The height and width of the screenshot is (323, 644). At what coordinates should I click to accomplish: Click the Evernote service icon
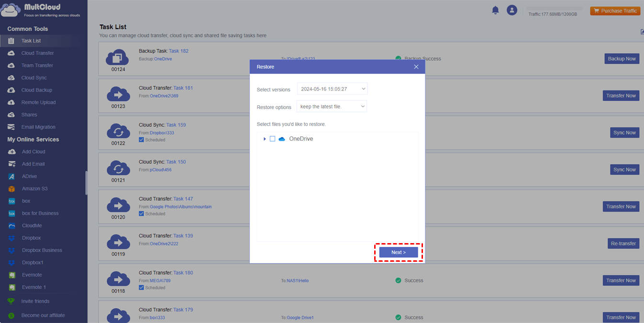(x=12, y=275)
